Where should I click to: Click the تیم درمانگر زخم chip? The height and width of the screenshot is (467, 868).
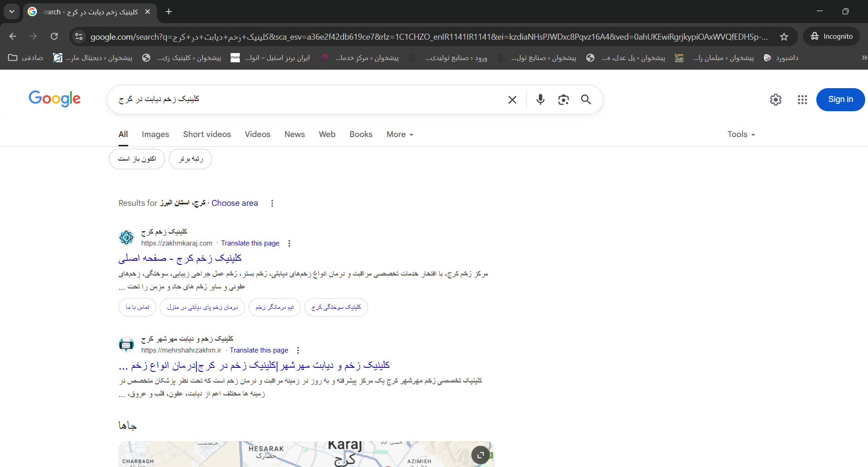click(x=274, y=307)
